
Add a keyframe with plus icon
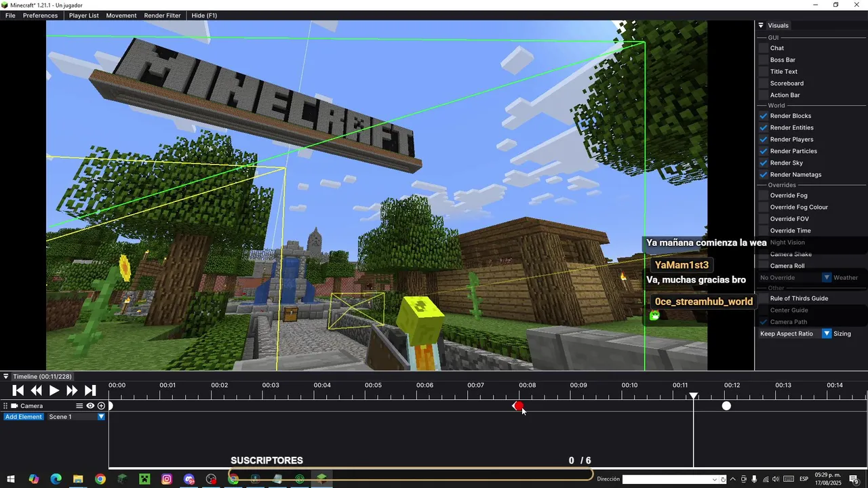[x=101, y=406]
